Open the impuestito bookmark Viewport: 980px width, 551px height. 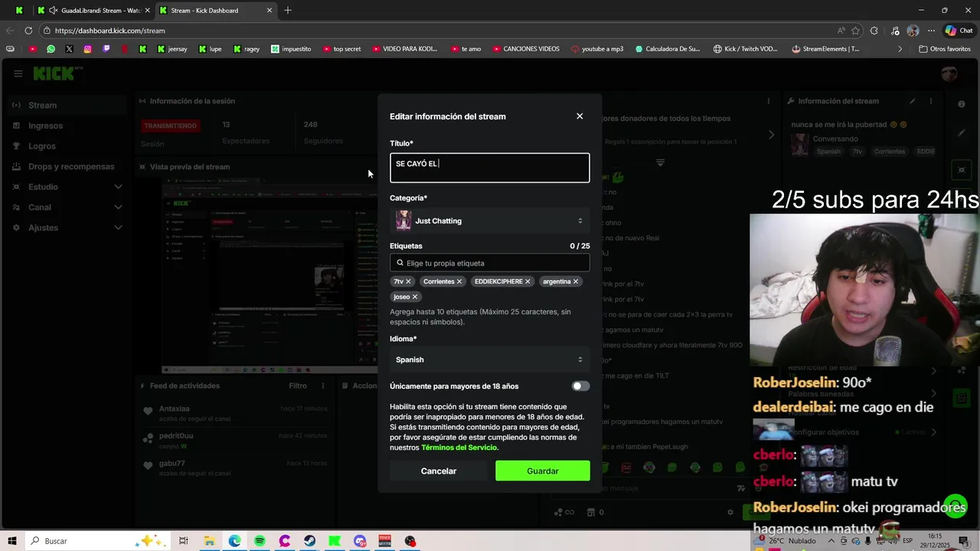pos(291,49)
